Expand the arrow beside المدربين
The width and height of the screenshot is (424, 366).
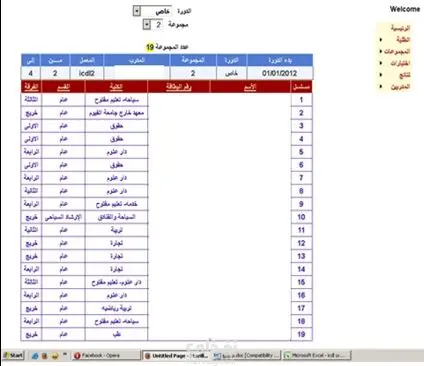381,86
